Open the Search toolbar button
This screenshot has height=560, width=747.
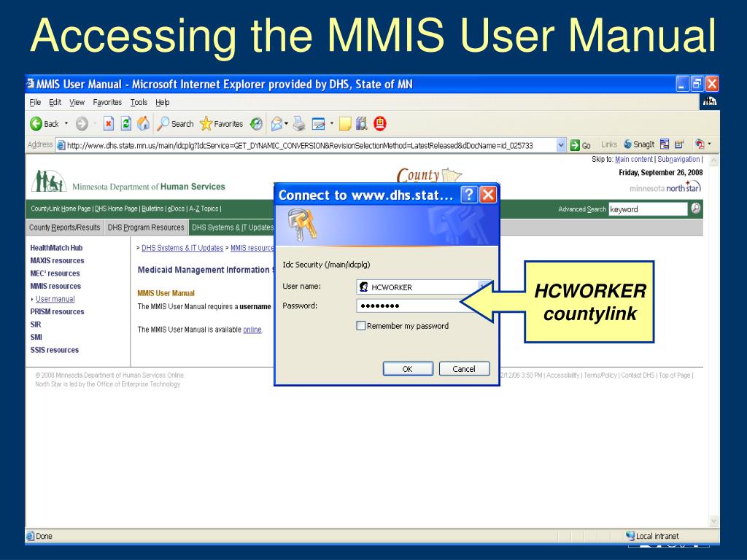(175, 124)
